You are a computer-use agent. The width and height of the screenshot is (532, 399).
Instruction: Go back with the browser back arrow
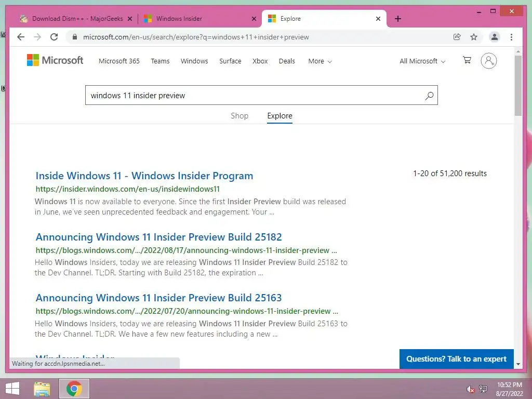21,37
